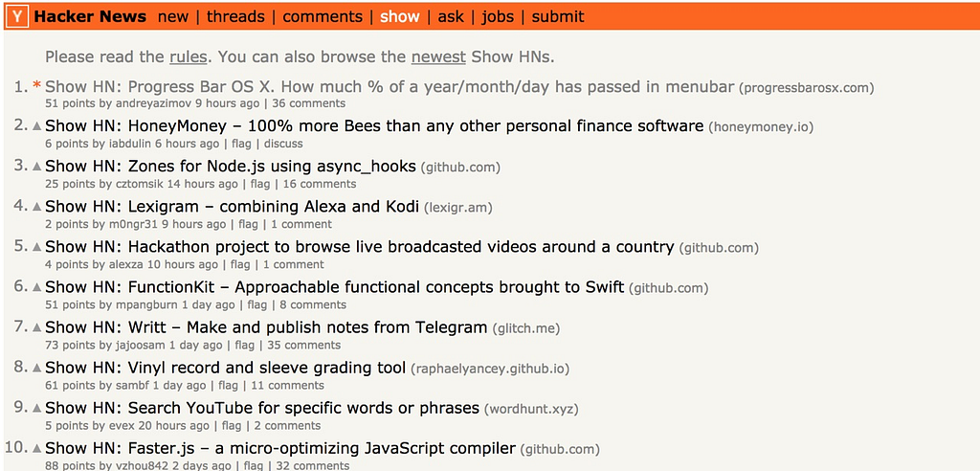Browse the newest Show HNs link
Image resolution: width=980 pixels, height=471 pixels.
point(438,57)
